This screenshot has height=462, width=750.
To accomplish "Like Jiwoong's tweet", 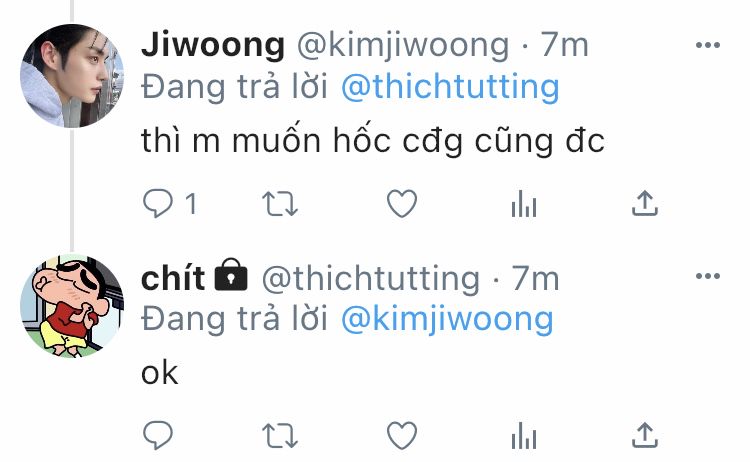I will tap(402, 203).
